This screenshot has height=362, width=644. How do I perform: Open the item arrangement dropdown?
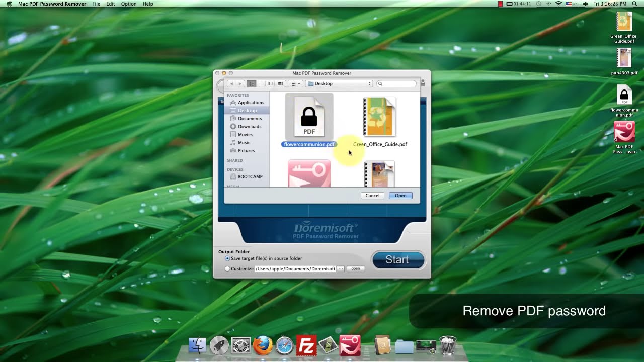pyautogui.click(x=296, y=84)
